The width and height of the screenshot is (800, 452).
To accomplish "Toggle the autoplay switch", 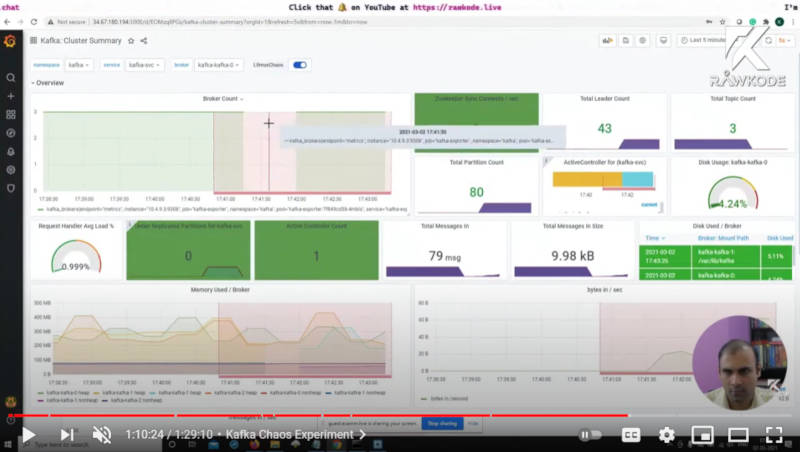I will 590,435.
